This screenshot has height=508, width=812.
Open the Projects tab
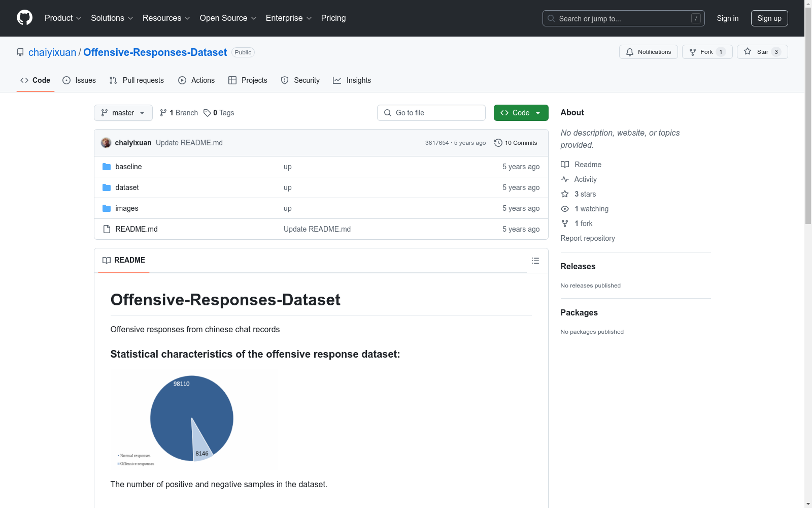(248, 80)
